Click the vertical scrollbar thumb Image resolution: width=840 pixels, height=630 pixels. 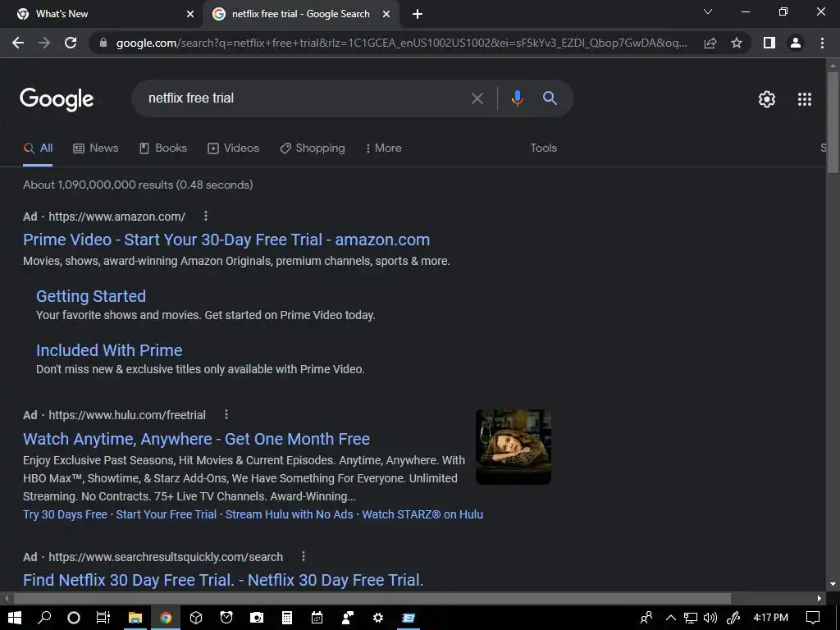click(833, 122)
